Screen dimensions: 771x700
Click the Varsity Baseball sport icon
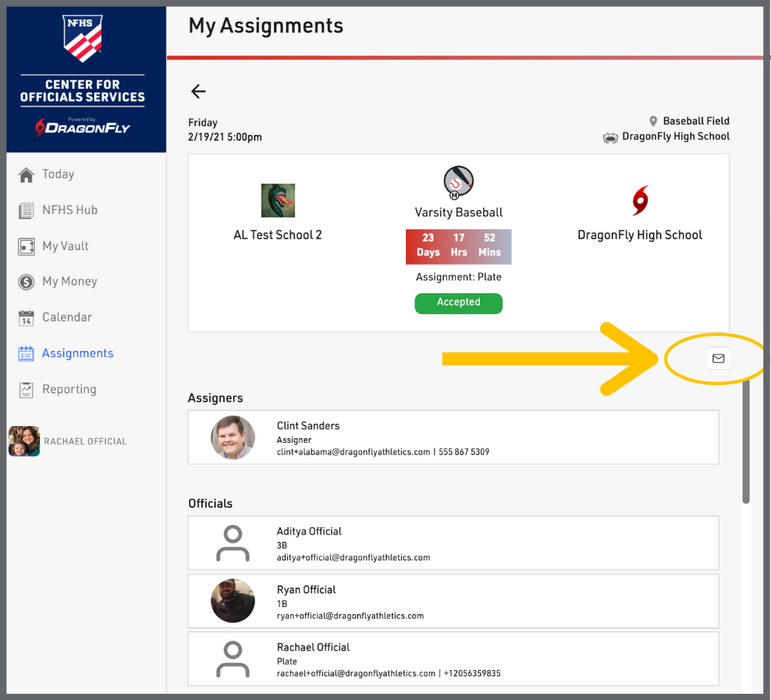point(458,183)
